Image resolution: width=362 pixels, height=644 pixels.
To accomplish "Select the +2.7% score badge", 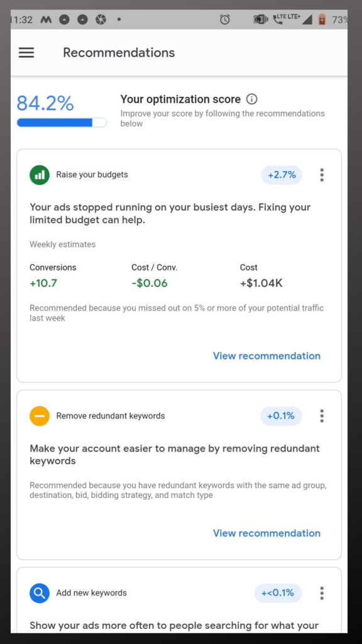I will click(281, 175).
